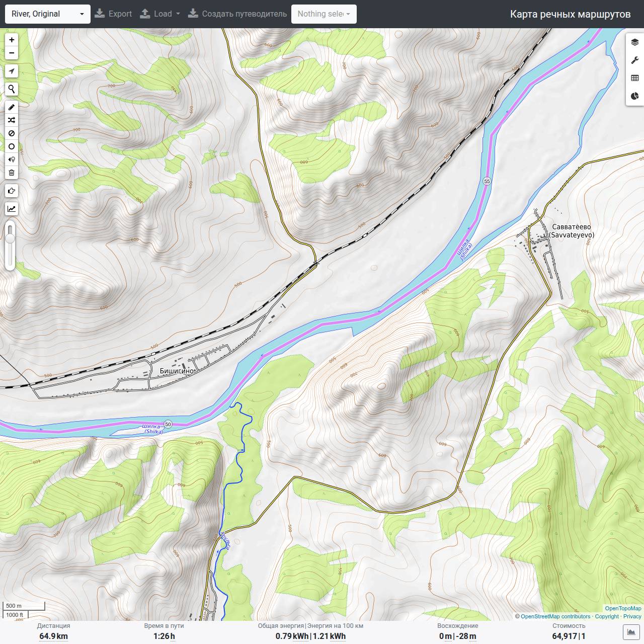The image size is (644, 644).
Task: Toggle the elevation chart button at bottom right
Action: (x=631, y=632)
